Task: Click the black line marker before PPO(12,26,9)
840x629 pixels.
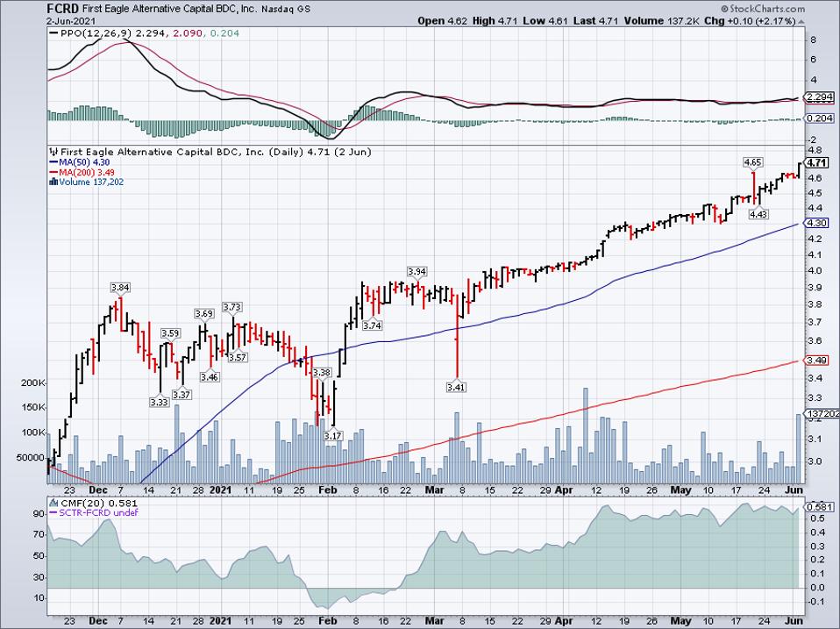Action: tap(53, 33)
